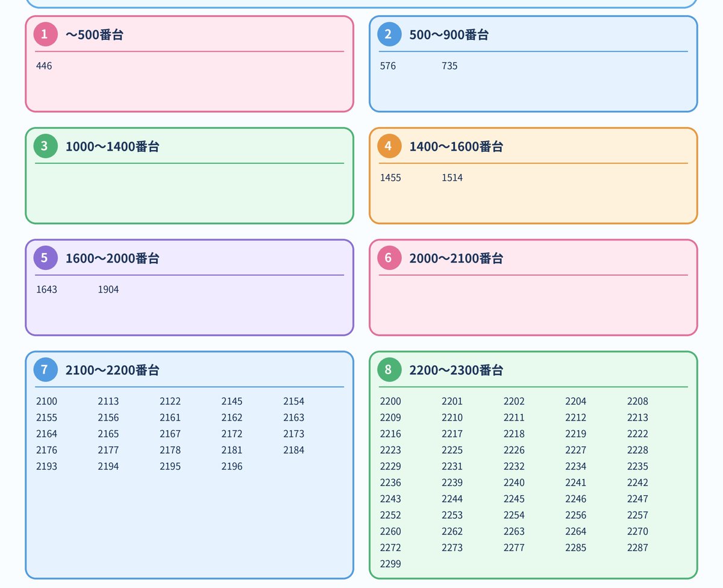Click number 2193

(46, 466)
